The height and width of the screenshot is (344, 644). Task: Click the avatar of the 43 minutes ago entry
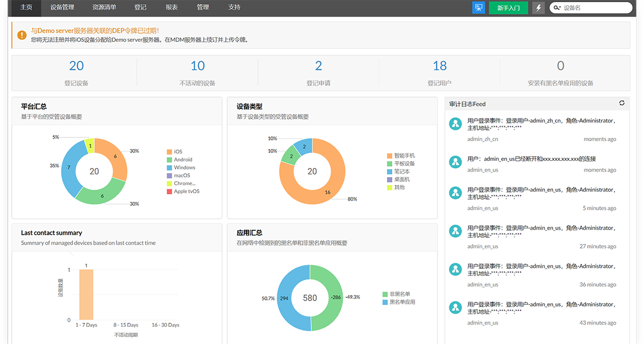click(x=456, y=308)
